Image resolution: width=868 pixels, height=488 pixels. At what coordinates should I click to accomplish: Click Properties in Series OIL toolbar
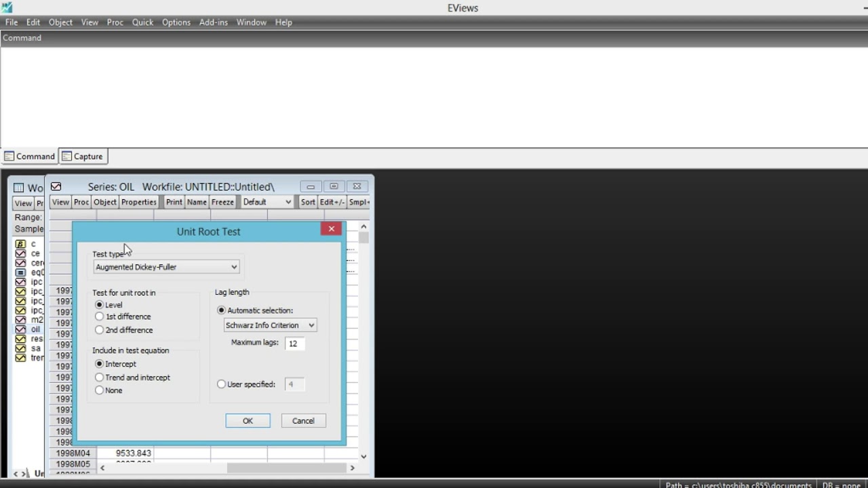(139, 202)
